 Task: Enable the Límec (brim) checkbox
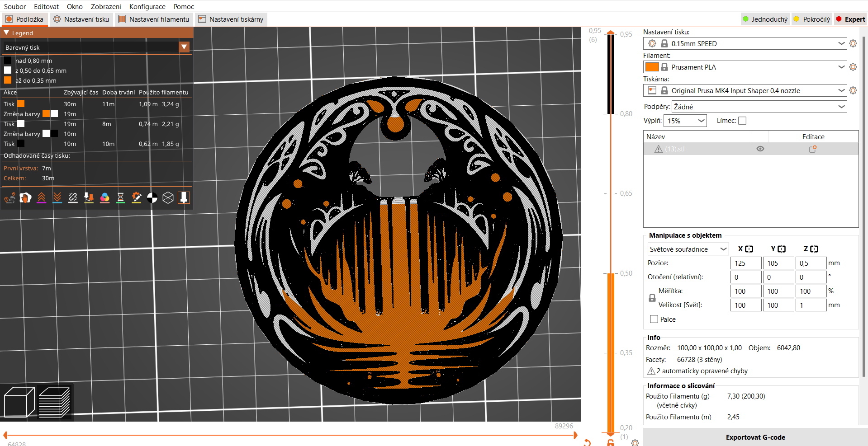[x=742, y=121]
